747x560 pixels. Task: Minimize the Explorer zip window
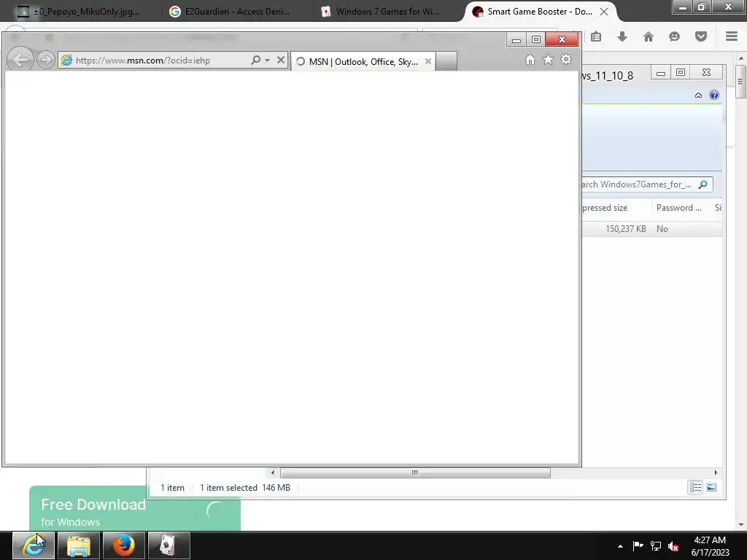pyautogui.click(x=661, y=73)
